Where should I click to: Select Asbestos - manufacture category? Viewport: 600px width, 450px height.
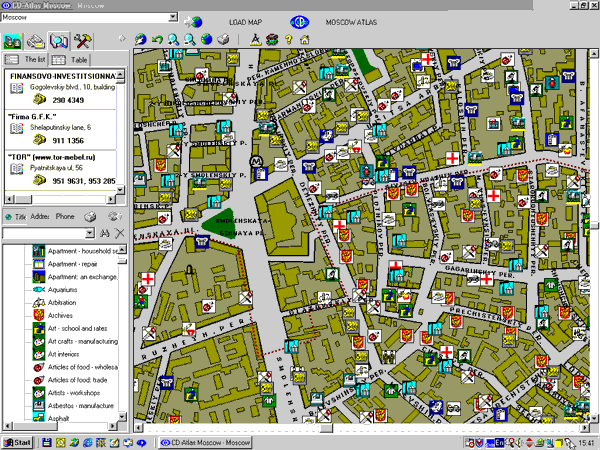coord(81,406)
